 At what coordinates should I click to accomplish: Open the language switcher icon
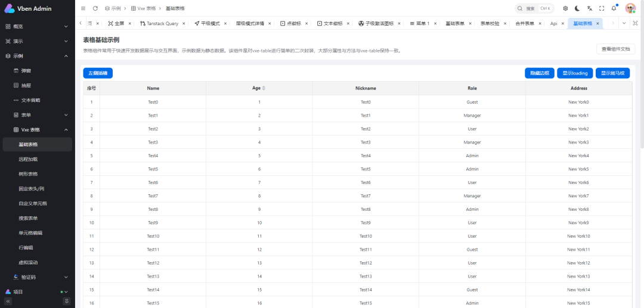pos(589,8)
